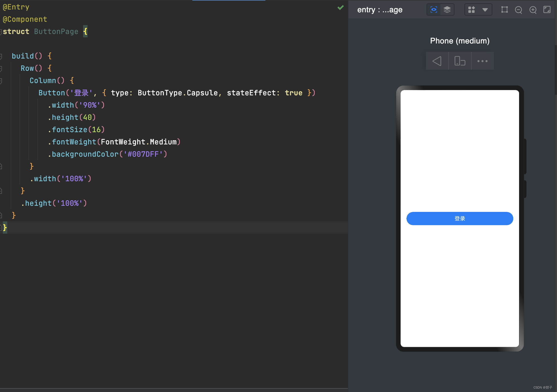Click the fit-to-frame crop icon
The width and height of the screenshot is (557, 392).
point(504,10)
